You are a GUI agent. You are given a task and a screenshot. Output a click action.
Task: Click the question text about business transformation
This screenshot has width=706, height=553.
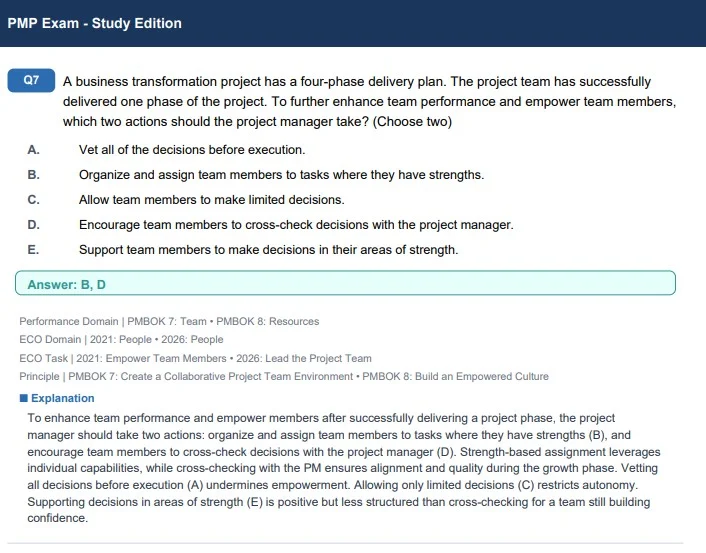tap(369, 101)
